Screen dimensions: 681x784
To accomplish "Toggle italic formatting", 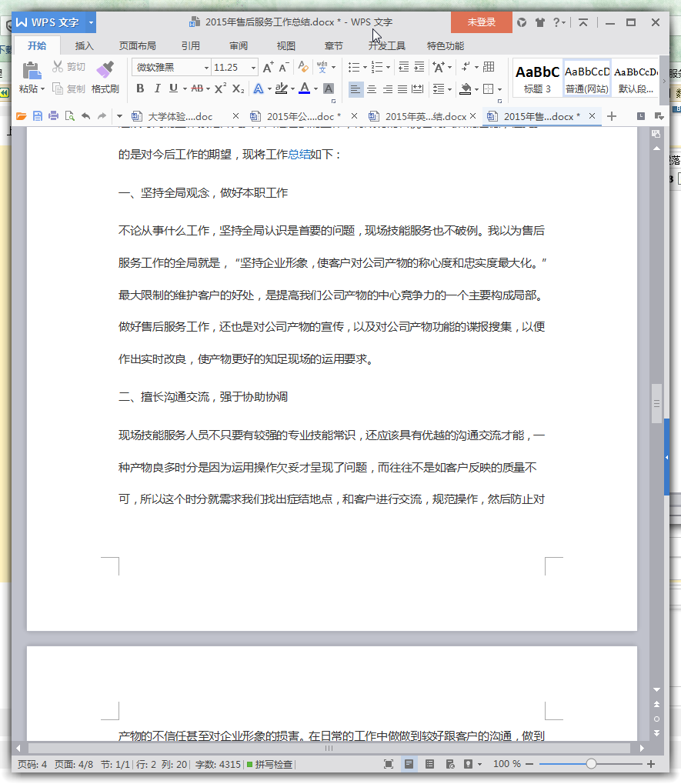I will [x=157, y=88].
